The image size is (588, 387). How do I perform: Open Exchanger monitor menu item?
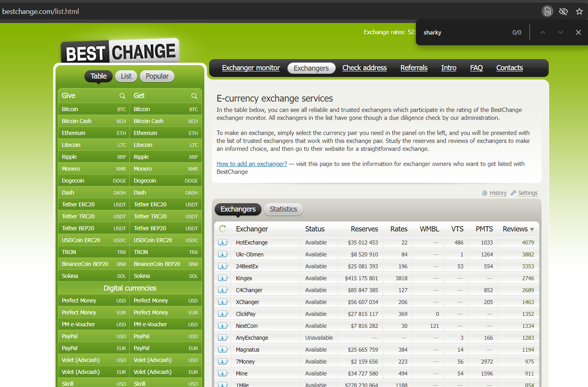[251, 68]
